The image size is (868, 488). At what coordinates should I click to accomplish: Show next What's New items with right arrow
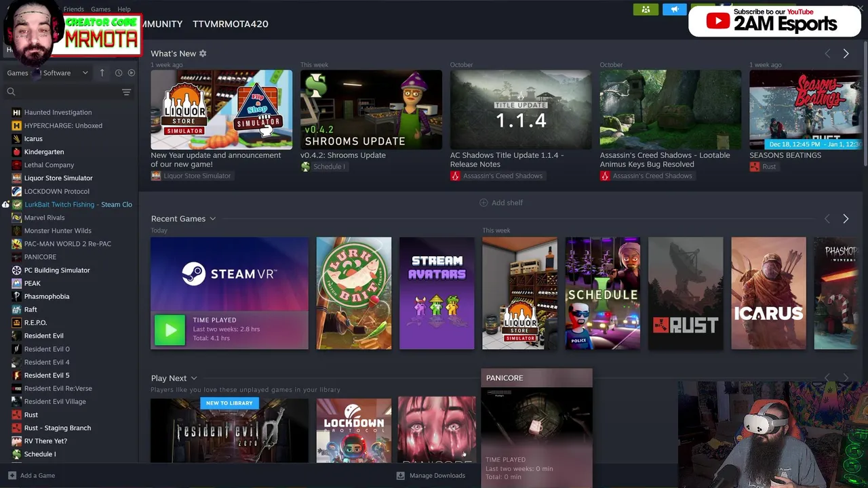846,54
